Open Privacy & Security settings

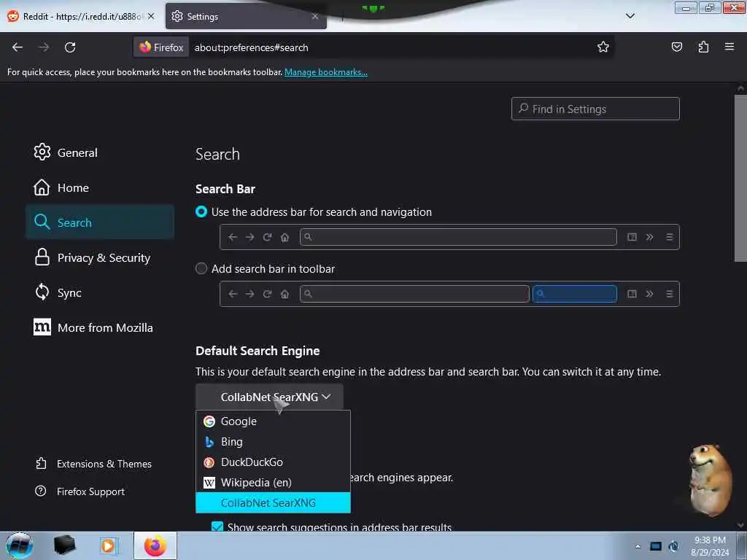[x=100, y=257]
